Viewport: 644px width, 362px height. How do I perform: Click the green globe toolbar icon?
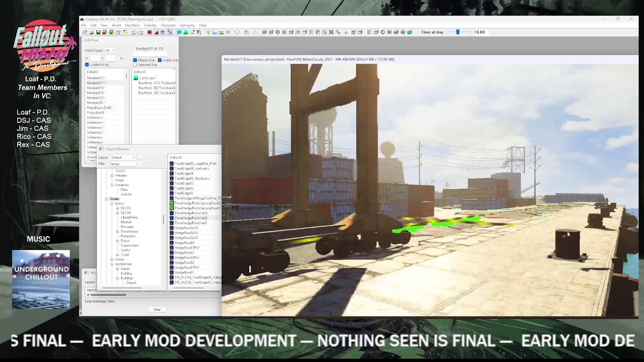tap(180, 32)
